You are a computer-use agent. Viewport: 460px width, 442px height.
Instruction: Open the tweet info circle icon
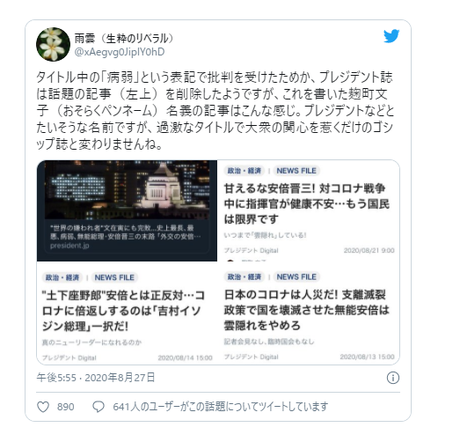click(393, 378)
